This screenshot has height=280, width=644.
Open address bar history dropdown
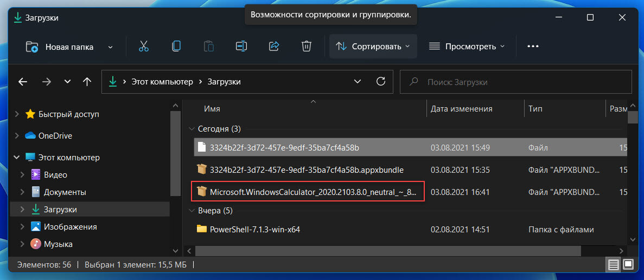click(358, 82)
